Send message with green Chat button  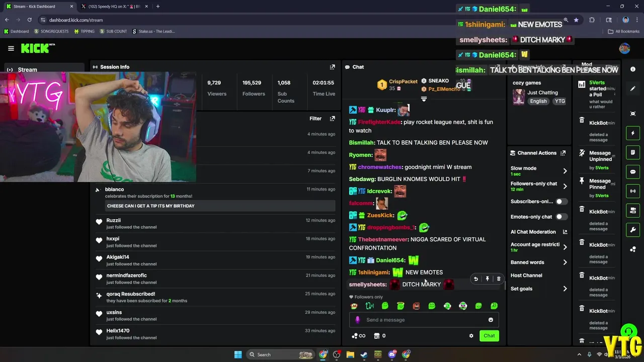coord(489,336)
